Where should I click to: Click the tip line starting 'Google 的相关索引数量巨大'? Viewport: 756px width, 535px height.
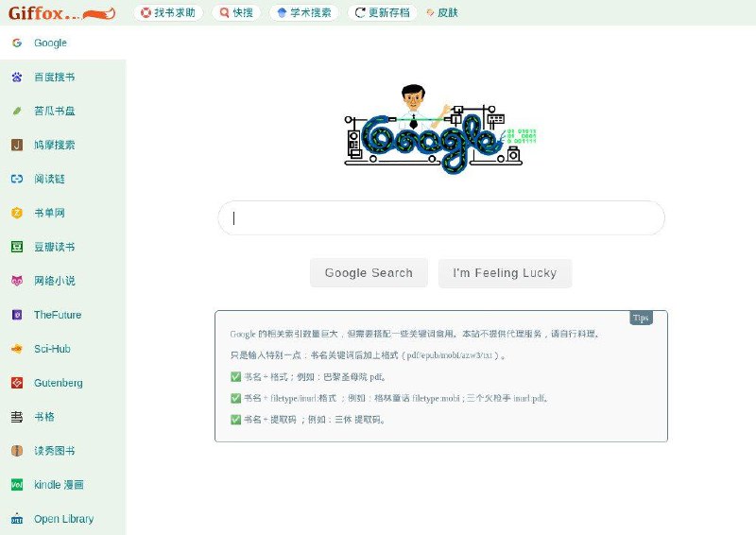coord(415,334)
